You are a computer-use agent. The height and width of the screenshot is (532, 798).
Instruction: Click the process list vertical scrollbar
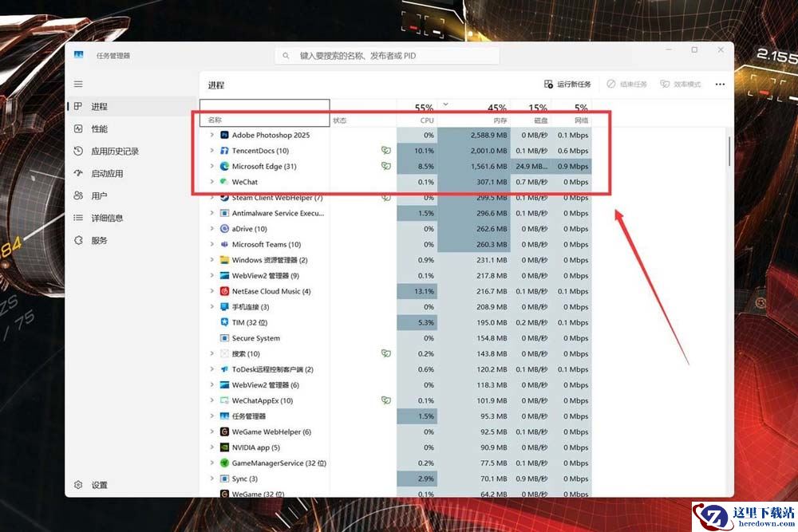coord(729,151)
